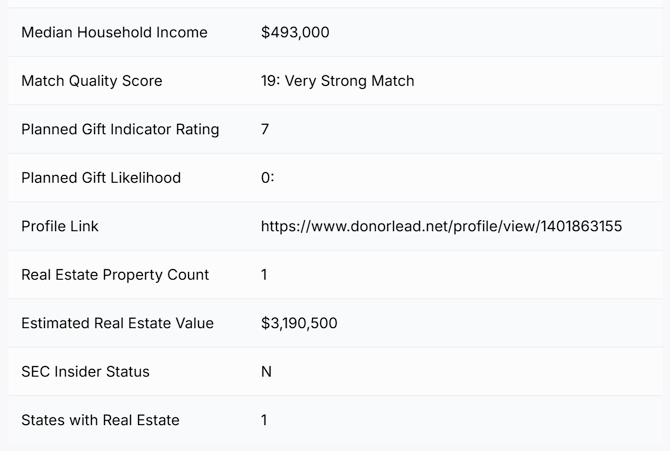The height and width of the screenshot is (451, 670).
Task: Select the $3,190,500 real estate value
Action: 299,323
